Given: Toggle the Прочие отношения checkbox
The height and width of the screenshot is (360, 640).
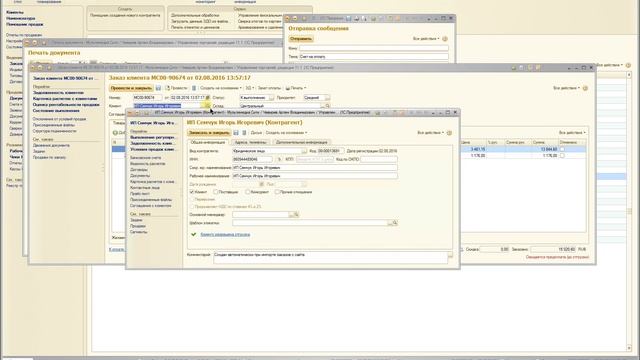Looking at the screenshot, I should pyautogui.click(x=277, y=191).
